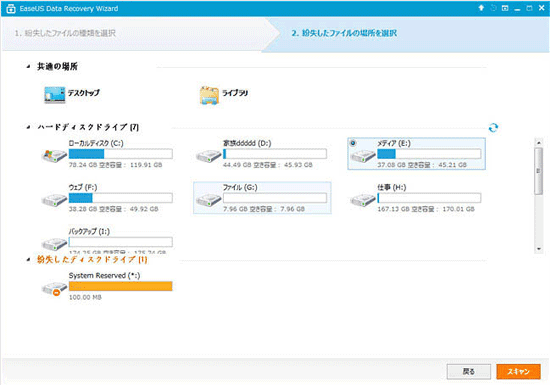Click the デスクトップ label

(83, 93)
